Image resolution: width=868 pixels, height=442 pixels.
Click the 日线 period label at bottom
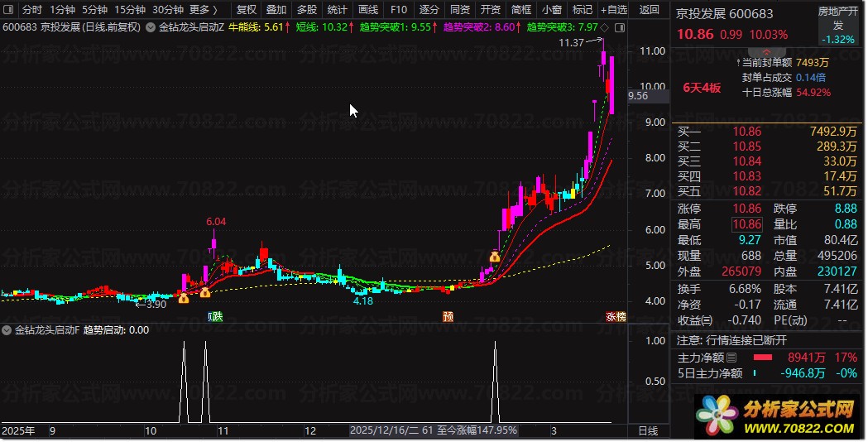(648, 430)
